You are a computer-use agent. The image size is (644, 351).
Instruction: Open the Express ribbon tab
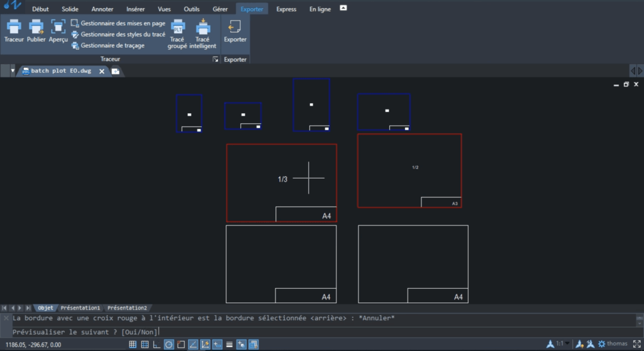point(286,9)
